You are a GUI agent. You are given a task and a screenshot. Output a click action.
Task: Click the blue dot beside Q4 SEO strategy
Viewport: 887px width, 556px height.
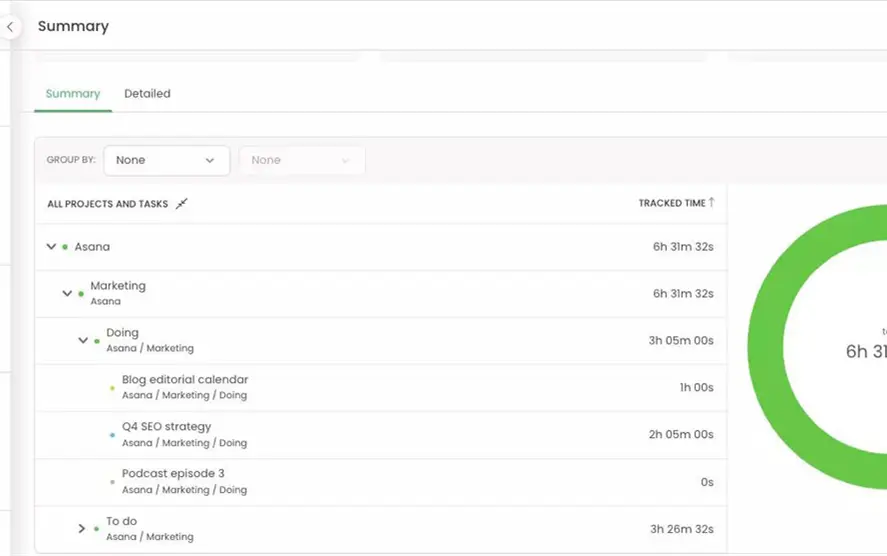pyautogui.click(x=112, y=435)
